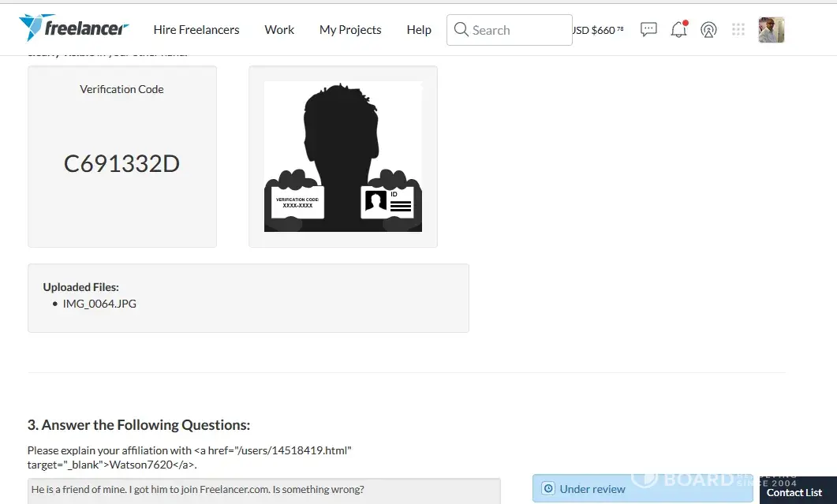837x504 pixels.
Task: Click the affiliation answer text box
Action: [x=263, y=490]
